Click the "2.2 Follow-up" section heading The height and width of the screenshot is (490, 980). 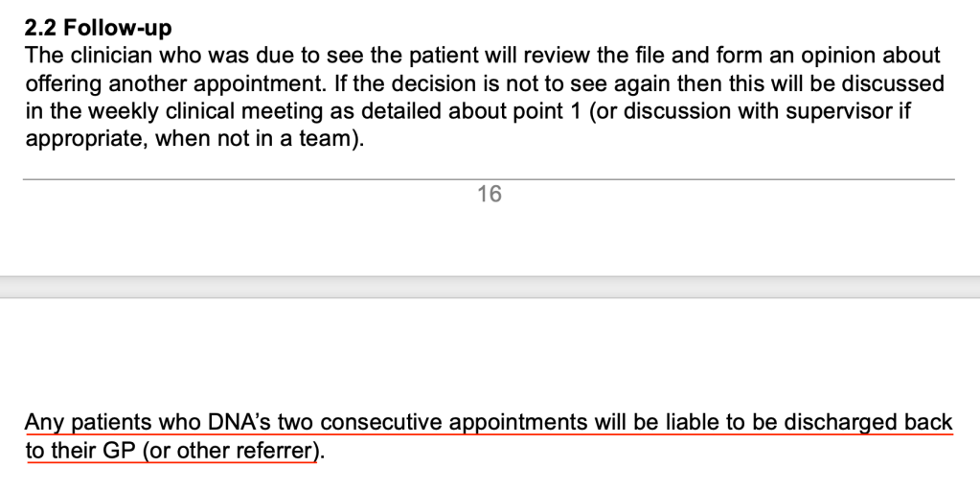pyautogui.click(x=98, y=30)
